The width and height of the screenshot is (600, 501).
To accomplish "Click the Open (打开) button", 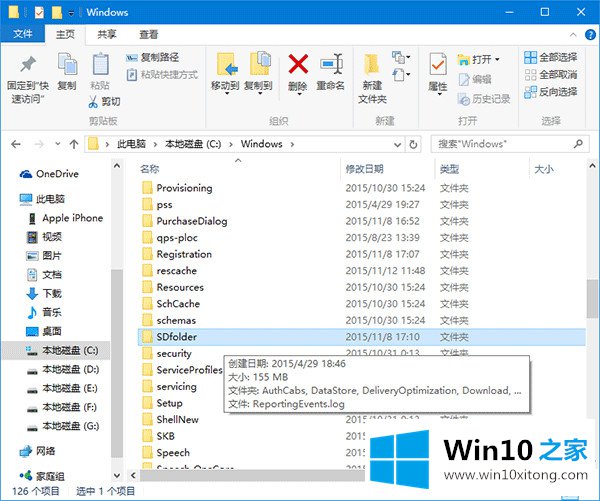I will pyautogui.click(x=478, y=59).
